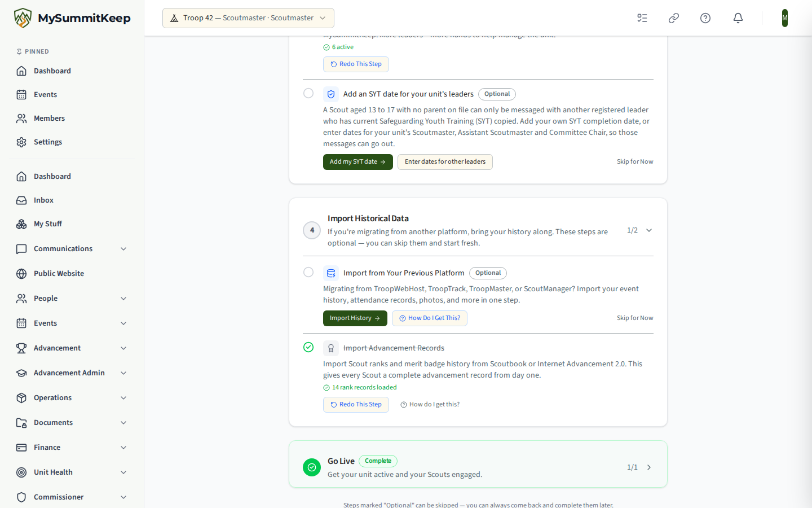812x508 pixels.
Task: Click the Advancement Admin graduation cap icon
Action: 21,373
